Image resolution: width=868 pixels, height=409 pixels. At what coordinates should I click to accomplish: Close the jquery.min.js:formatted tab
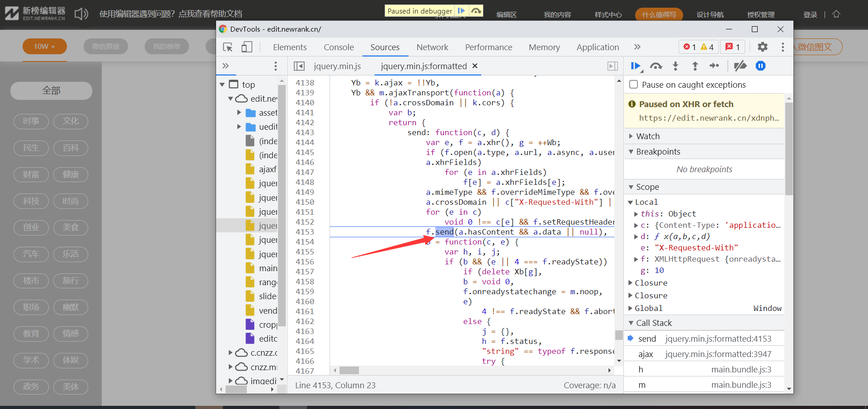coord(475,66)
